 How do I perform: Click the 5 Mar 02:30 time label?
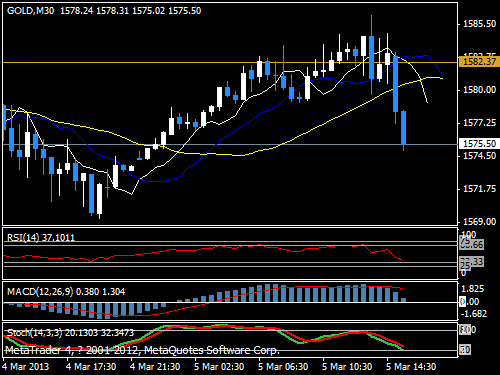pyautogui.click(x=219, y=367)
